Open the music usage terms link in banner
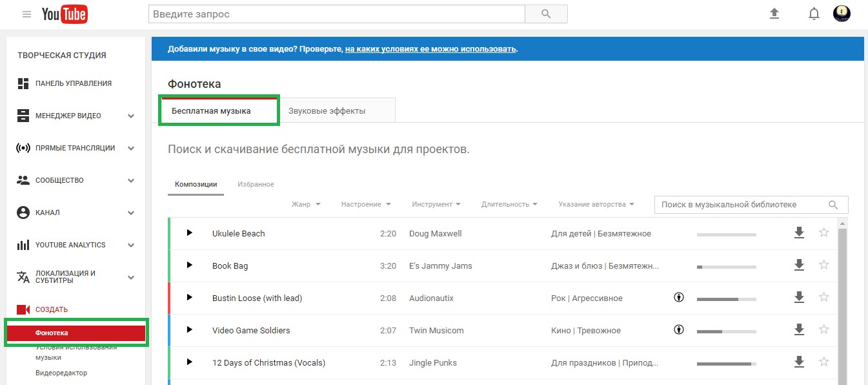Screen dimensions: 868x385 click(430, 49)
